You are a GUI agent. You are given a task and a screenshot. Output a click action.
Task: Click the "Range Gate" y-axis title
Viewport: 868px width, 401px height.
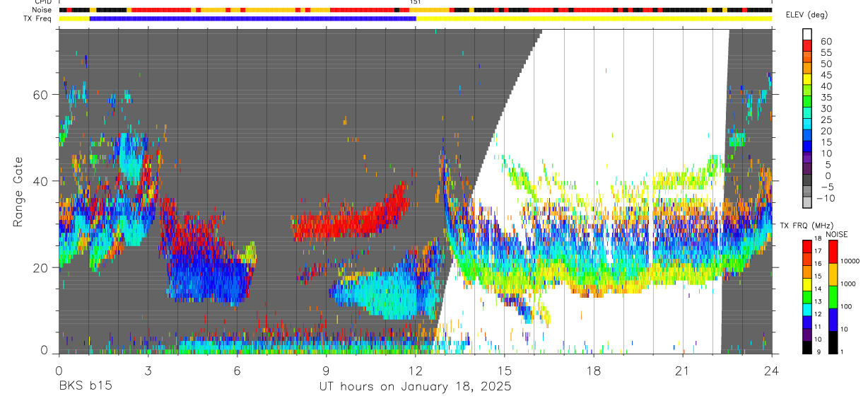pos(18,192)
